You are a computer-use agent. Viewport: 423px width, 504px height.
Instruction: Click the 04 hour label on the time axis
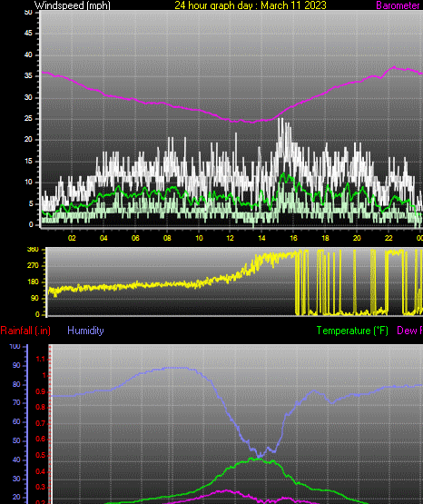[x=103, y=238]
